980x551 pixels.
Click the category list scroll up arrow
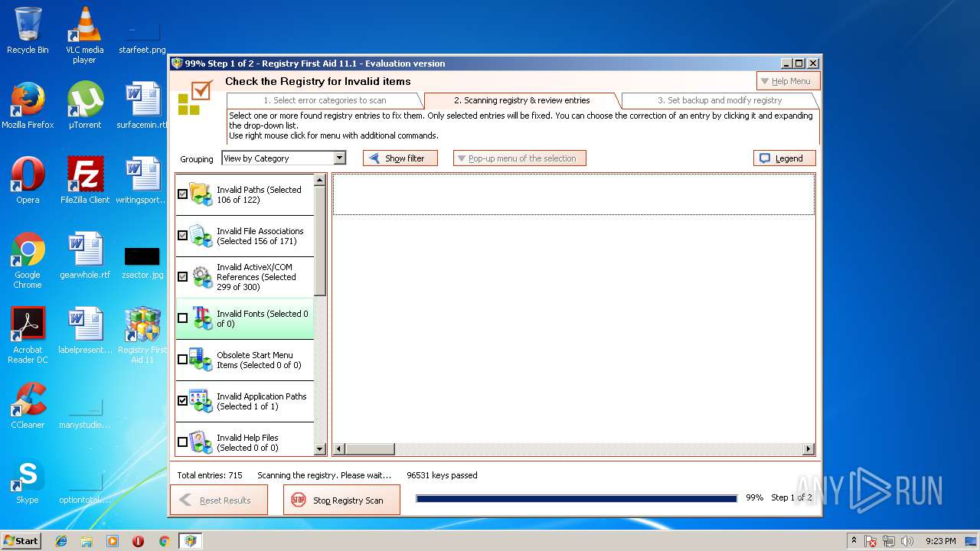coord(320,181)
